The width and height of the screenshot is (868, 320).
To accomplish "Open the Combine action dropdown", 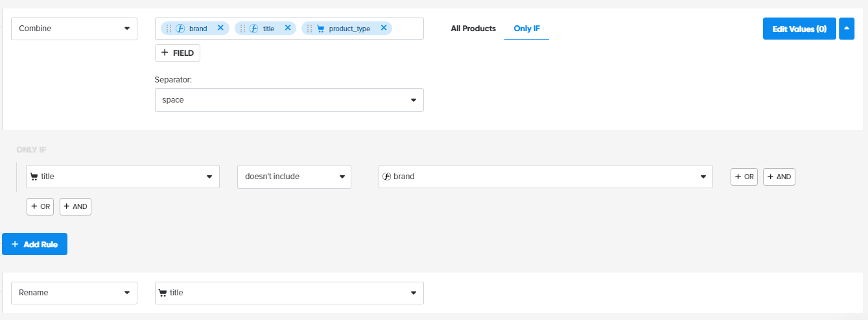I will point(74,29).
